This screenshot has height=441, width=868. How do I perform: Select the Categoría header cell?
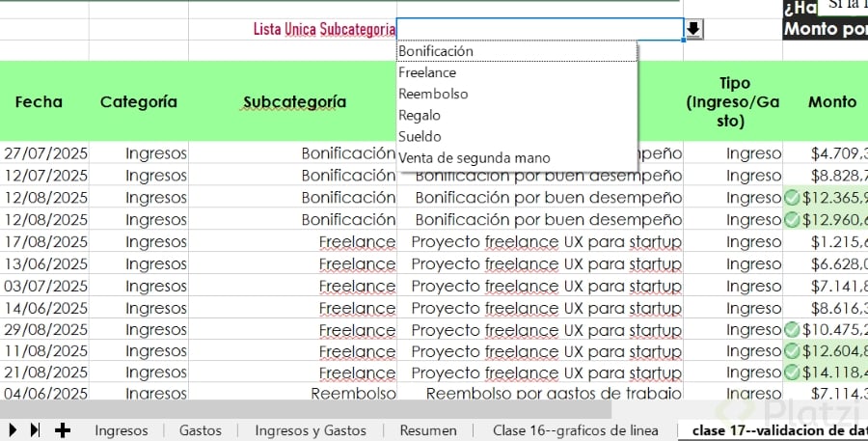pyautogui.click(x=138, y=101)
